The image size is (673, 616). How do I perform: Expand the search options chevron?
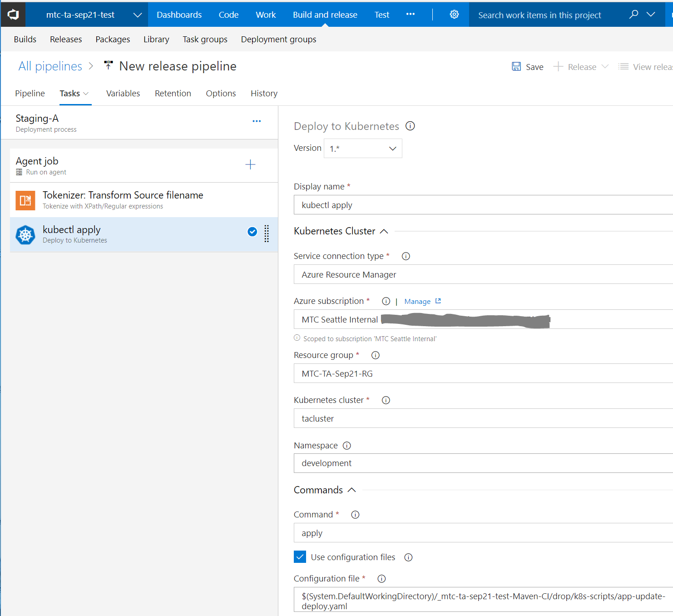651,15
